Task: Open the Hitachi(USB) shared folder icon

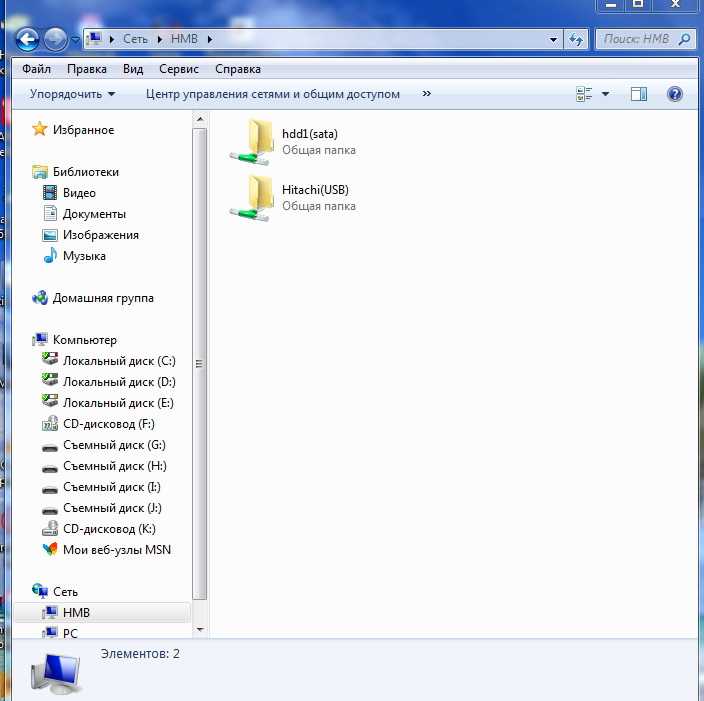Action: pyautogui.click(x=252, y=198)
